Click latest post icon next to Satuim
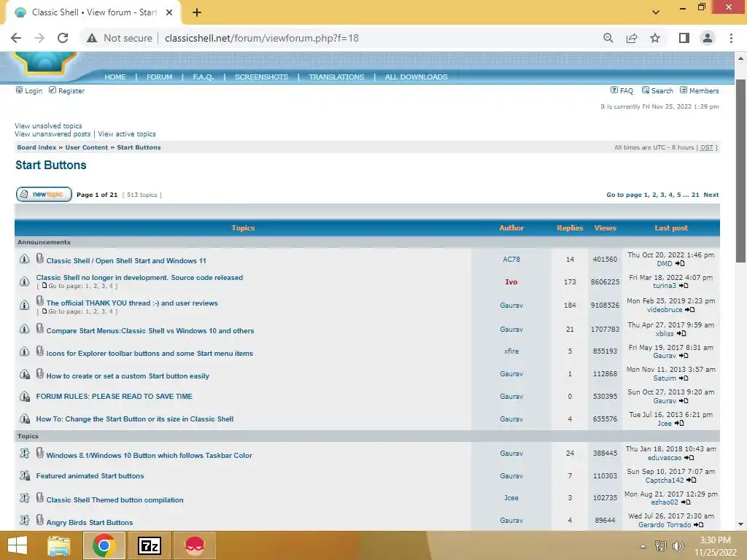Image resolution: width=747 pixels, height=560 pixels. pos(683,378)
